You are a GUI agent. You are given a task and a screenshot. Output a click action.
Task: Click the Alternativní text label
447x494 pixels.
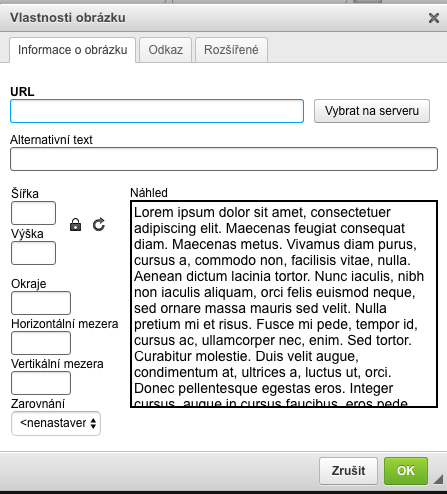(51, 140)
